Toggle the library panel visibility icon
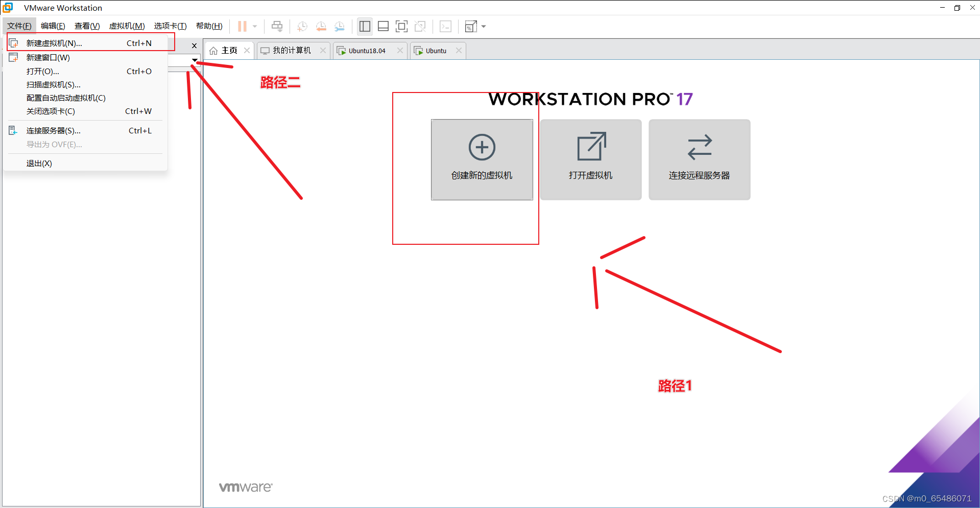This screenshot has width=980, height=508. [x=365, y=26]
